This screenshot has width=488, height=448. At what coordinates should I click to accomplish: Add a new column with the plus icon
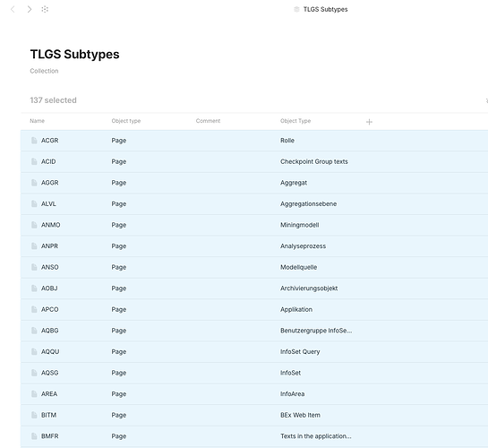(x=369, y=122)
